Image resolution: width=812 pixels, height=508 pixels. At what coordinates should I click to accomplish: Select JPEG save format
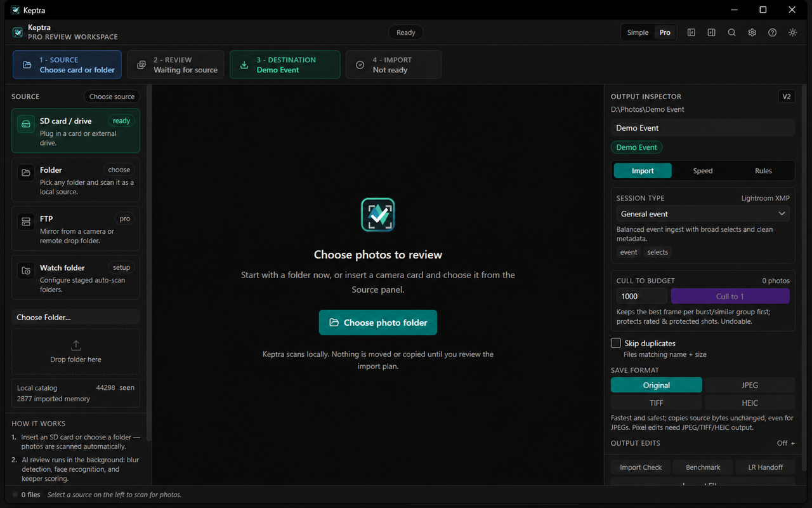click(x=750, y=385)
